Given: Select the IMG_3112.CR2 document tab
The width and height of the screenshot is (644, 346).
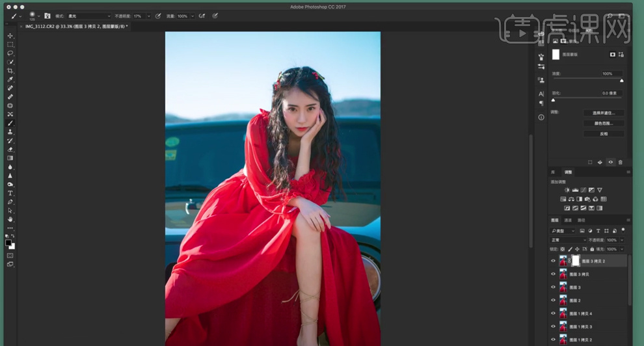Looking at the screenshot, I should tap(76, 26).
